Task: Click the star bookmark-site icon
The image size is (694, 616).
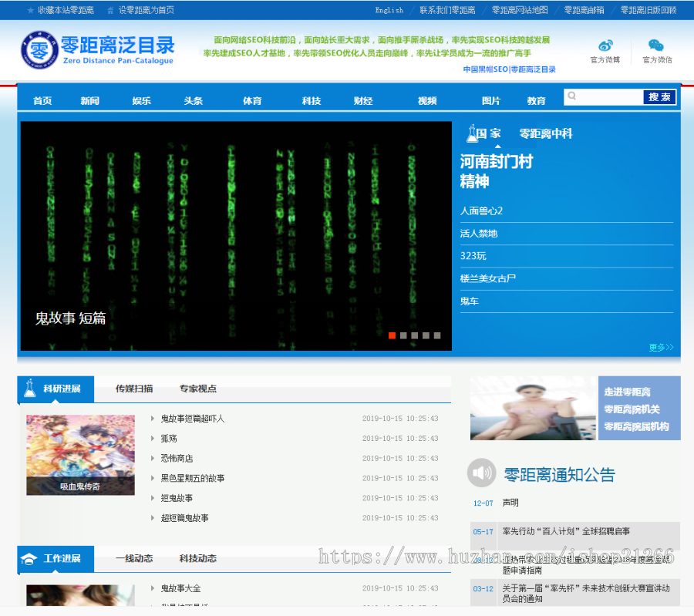Action: [x=30, y=11]
